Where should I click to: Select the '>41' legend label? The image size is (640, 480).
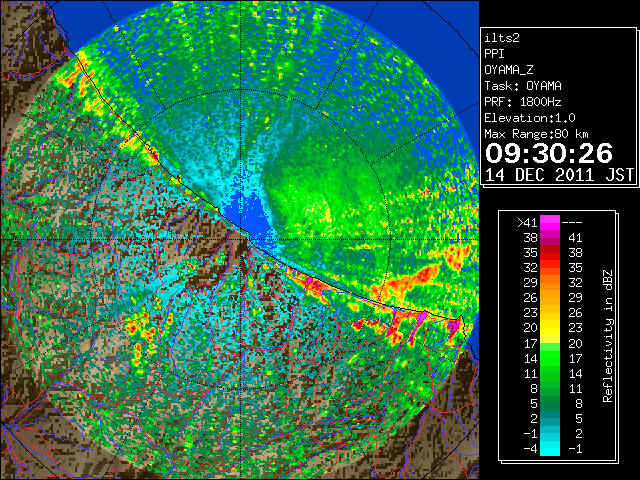(x=527, y=222)
